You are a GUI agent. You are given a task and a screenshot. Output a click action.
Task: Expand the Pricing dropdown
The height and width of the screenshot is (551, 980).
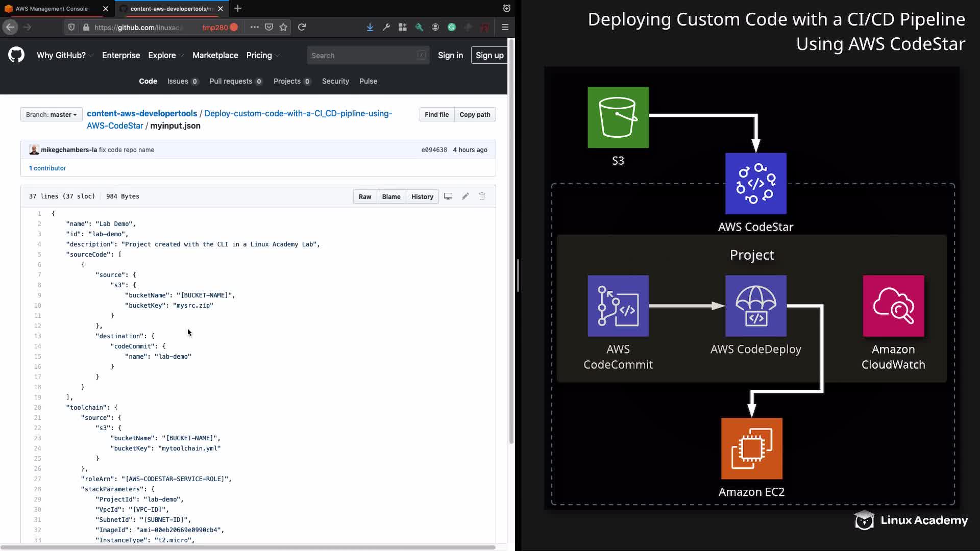tap(263, 56)
